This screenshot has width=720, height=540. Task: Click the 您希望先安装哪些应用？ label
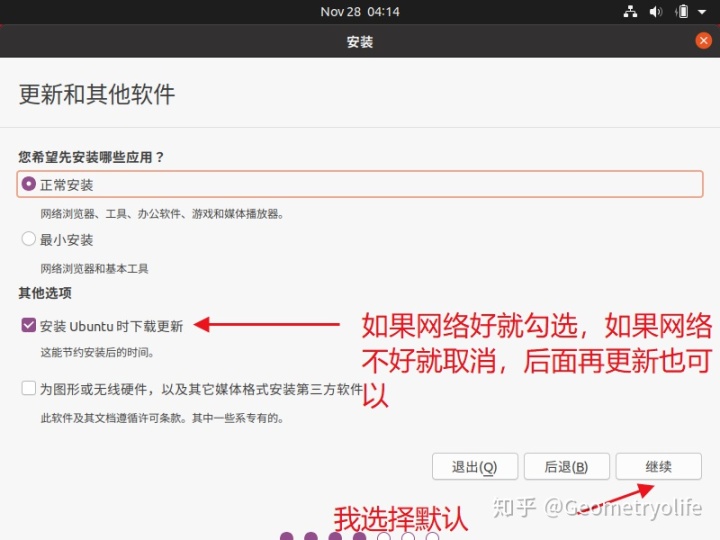tap(91, 157)
